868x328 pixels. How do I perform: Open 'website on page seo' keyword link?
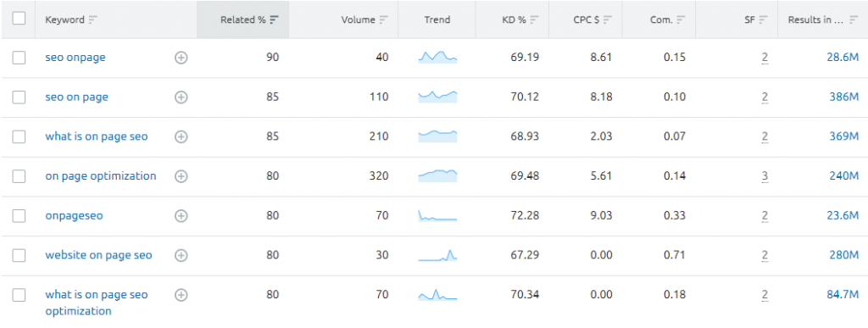point(98,256)
